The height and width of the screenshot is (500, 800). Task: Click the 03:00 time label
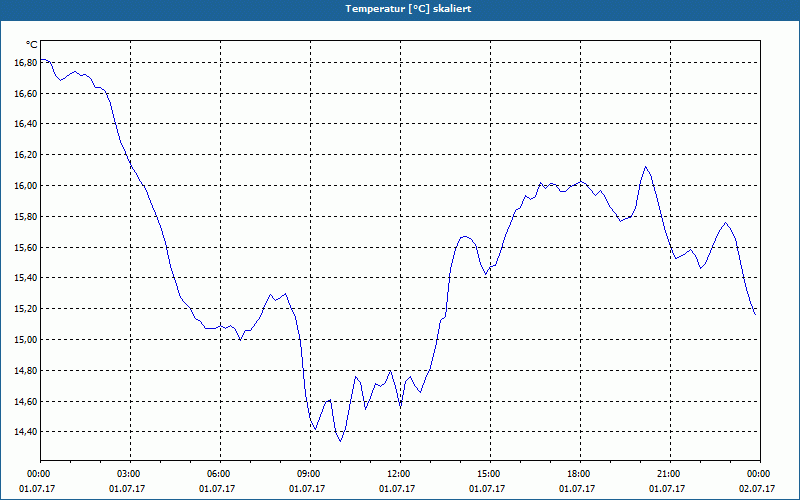click(x=131, y=474)
